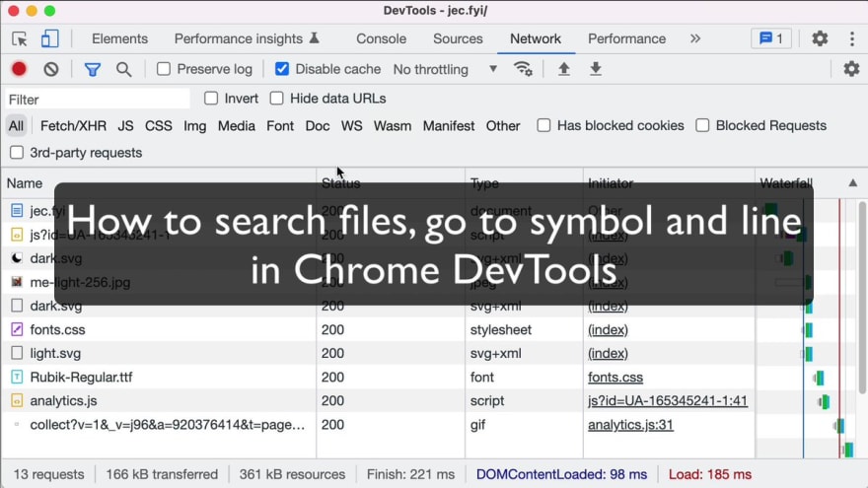Click the waterfall bar for analytics.js

click(x=824, y=401)
